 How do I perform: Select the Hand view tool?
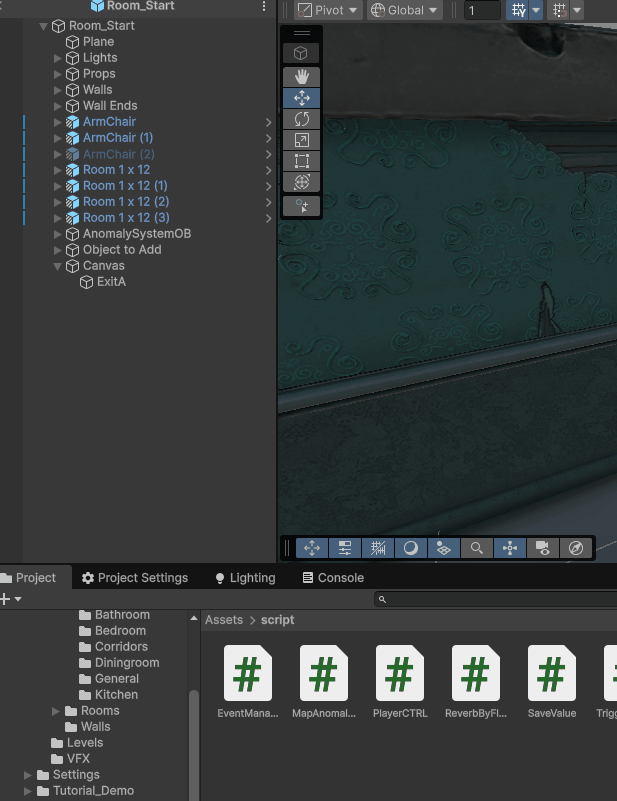coord(302,77)
